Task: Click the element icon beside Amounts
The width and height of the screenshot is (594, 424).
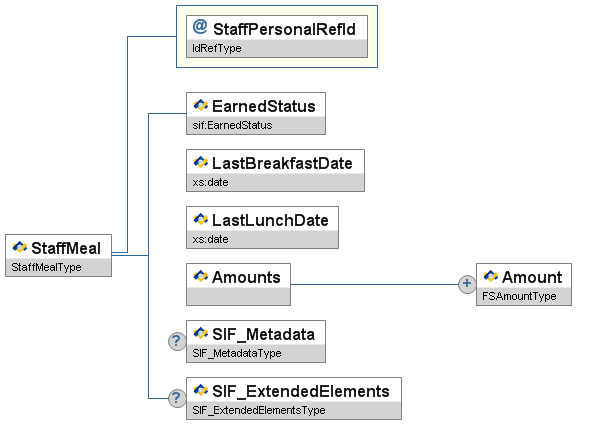Action: 200,276
